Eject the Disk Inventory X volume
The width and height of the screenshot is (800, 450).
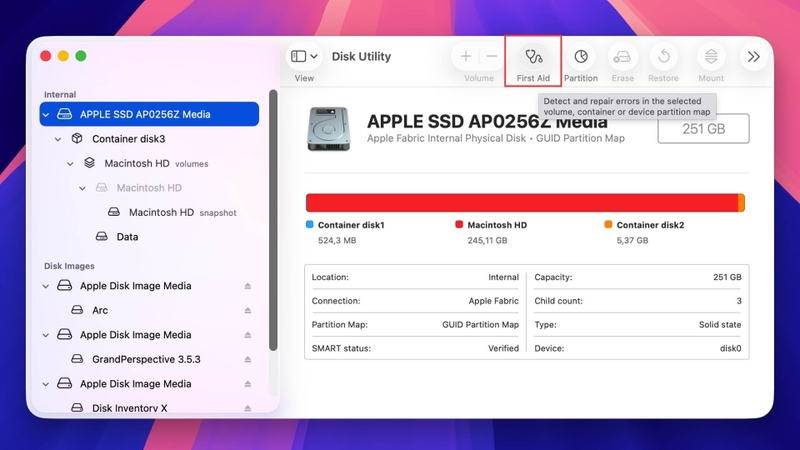click(247, 409)
